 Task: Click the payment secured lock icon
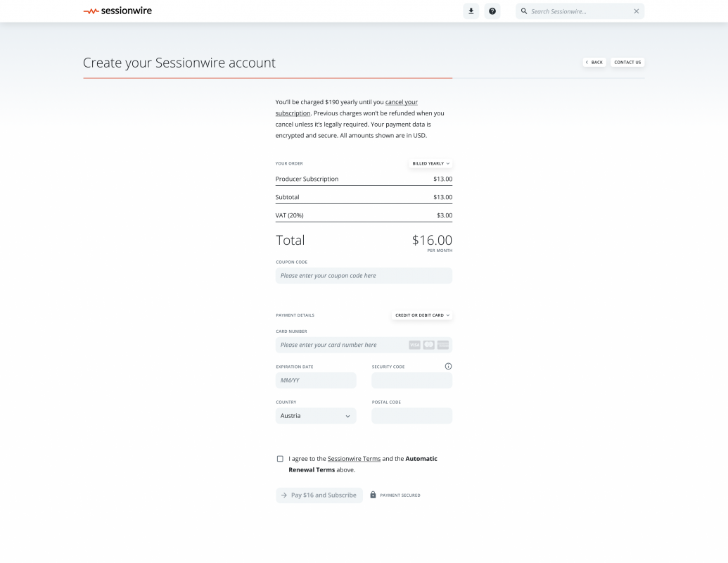click(373, 495)
